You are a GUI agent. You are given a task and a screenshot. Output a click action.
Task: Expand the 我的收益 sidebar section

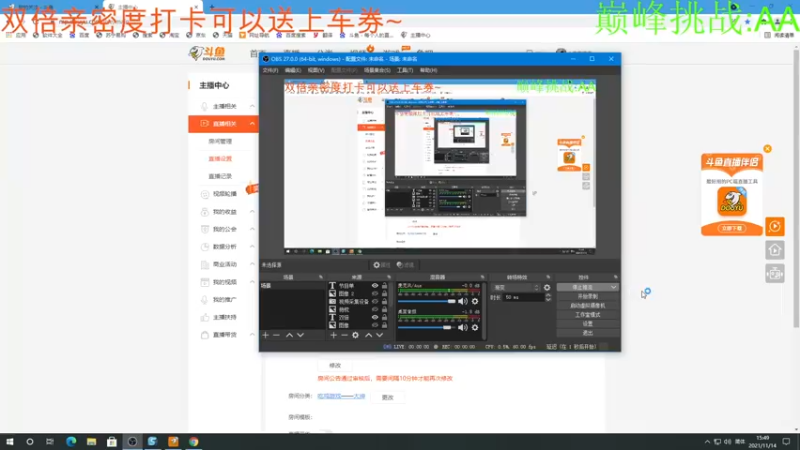(252, 212)
